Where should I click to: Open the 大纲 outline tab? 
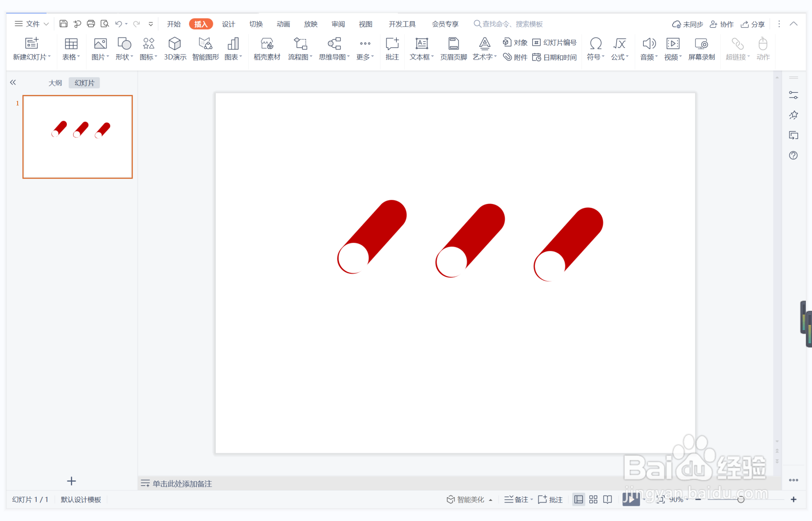(x=55, y=83)
